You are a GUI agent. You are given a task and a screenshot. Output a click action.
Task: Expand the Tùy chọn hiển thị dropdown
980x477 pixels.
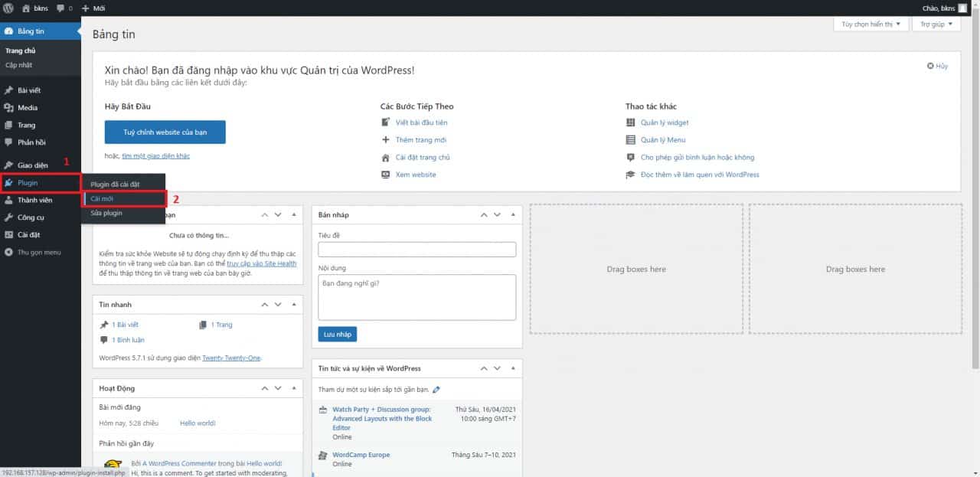tap(871, 25)
